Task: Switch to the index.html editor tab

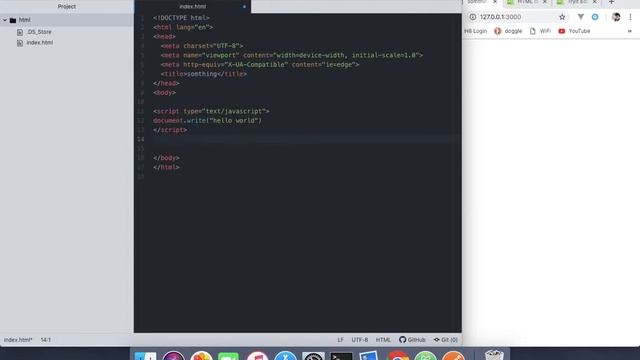Action: tap(192, 7)
